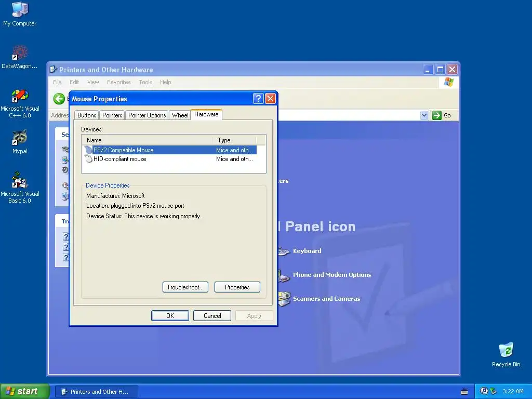
Task: Switch to the Pointer Options tab
Action: point(147,115)
